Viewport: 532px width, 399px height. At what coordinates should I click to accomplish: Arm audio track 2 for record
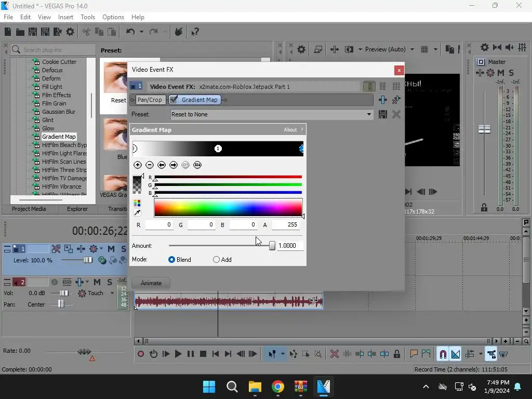[x=54, y=282]
